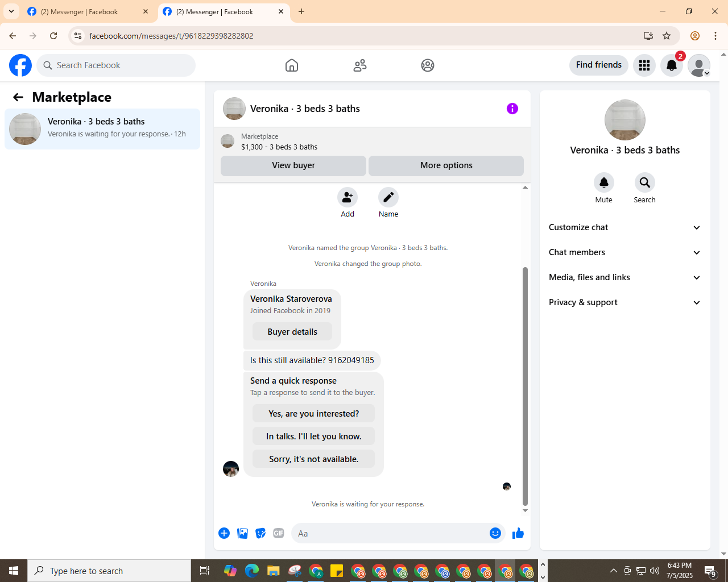Click the sender avatar beside quick responses
The width and height of the screenshot is (728, 582).
pos(231,469)
